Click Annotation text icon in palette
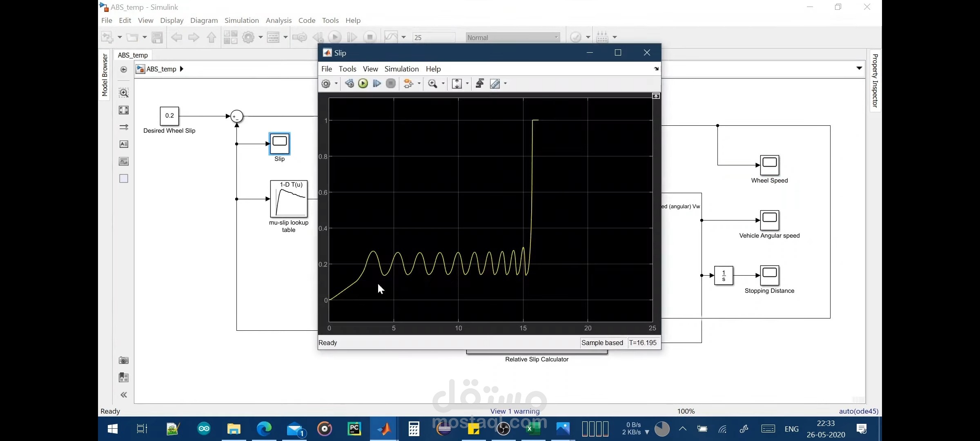 pyautogui.click(x=124, y=144)
